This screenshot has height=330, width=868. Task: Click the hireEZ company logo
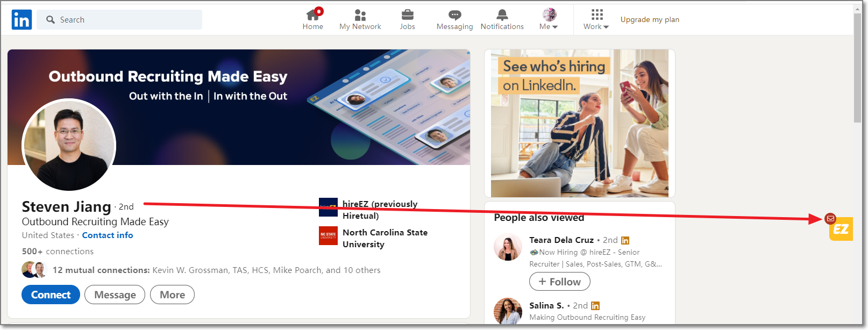tap(328, 207)
